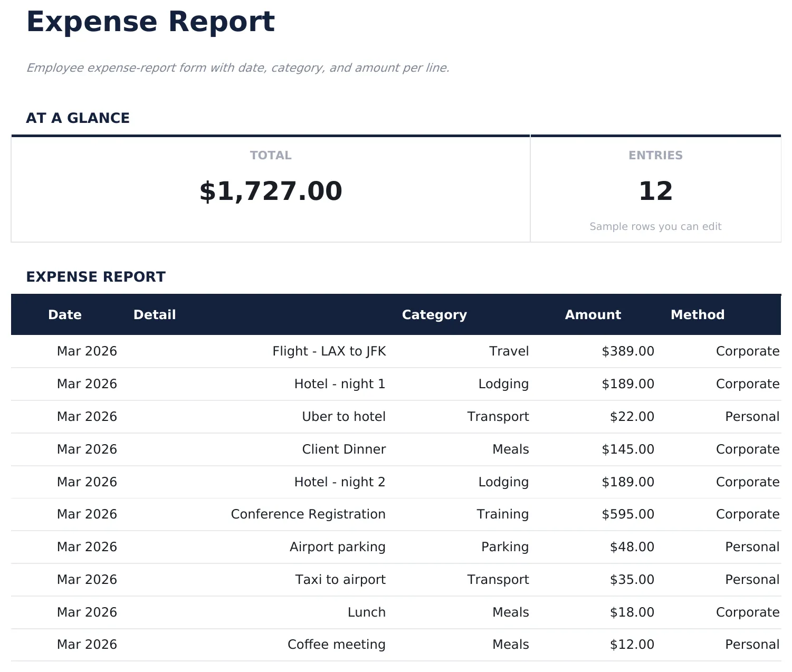Click the Date column header
The image size is (792, 672).
(x=64, y=314)
